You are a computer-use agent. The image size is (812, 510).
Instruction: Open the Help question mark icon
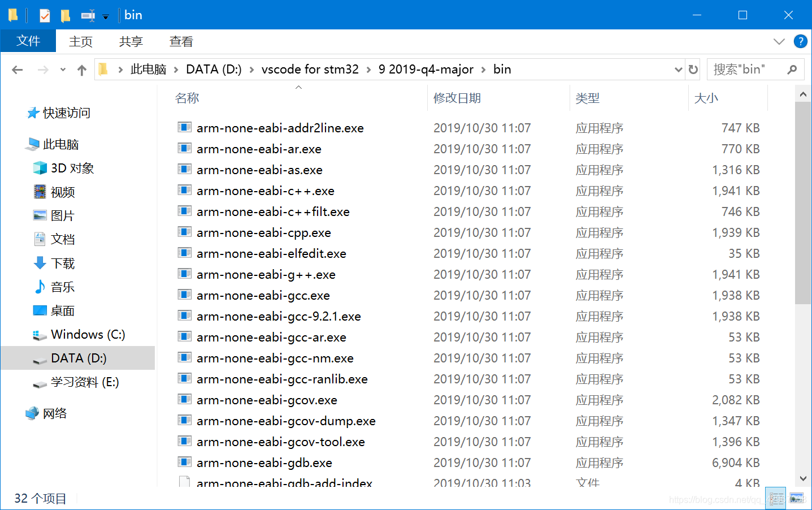pyautogui.click(x=800, y=41)
